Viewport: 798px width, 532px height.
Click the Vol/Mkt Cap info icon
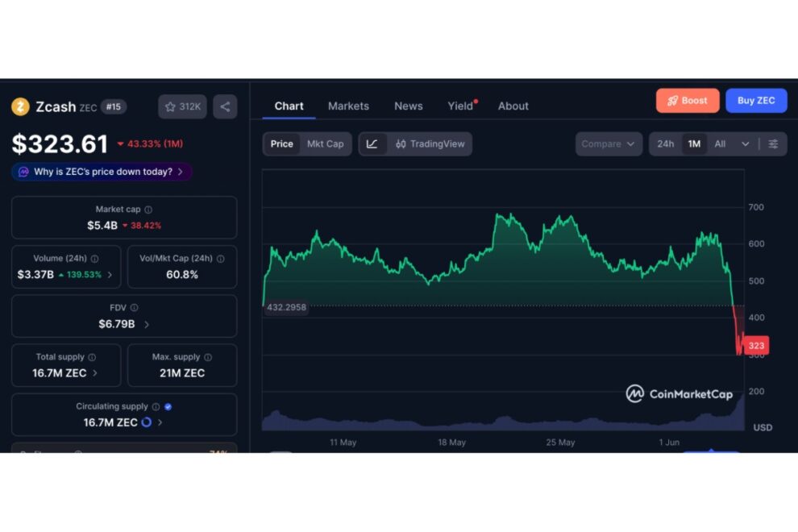coord(220,259)
